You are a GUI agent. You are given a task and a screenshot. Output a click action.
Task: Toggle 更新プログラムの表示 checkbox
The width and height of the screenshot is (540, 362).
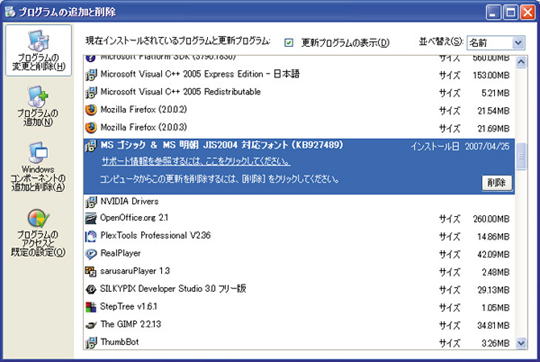[289, 43]
